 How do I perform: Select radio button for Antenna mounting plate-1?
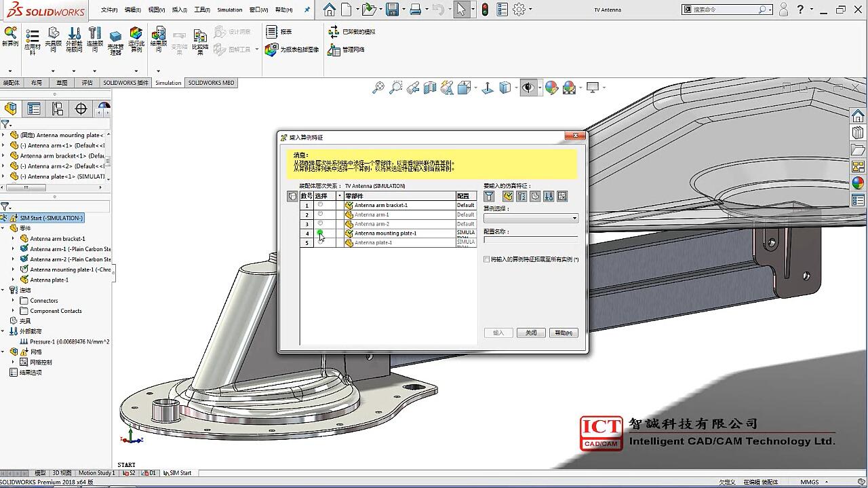pyautogui.click(x=320, y=232)
